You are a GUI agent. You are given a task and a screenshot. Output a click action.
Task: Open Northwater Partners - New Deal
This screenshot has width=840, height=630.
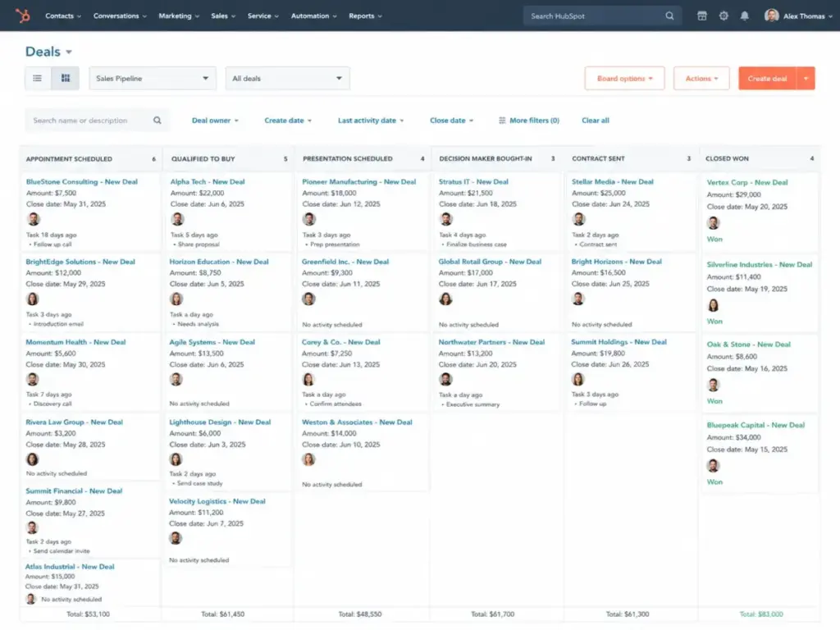[x=491, y=342]
